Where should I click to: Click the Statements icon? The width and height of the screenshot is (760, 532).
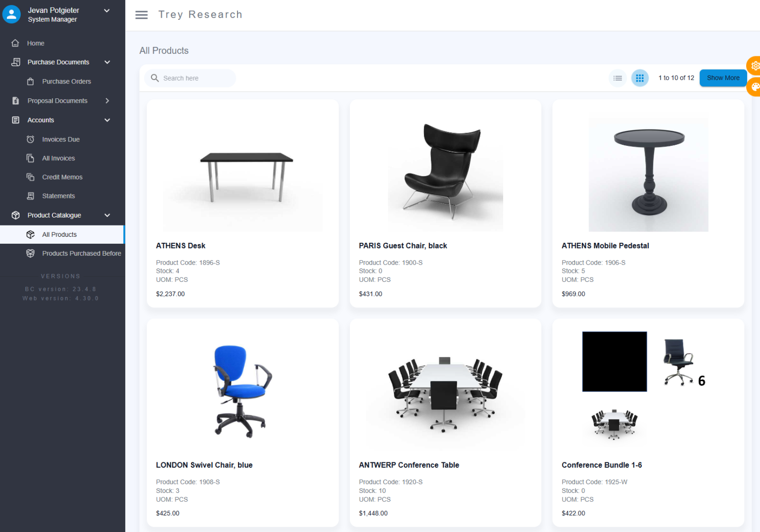[30, 196]
